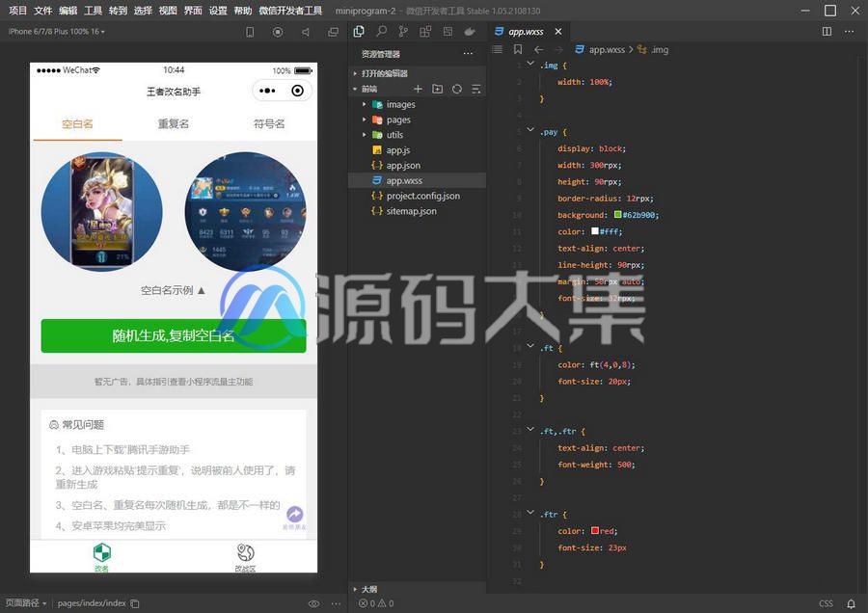Show errors and warnings count panel
The height and width of the screenshot is (613, 868).
(x=376, y=603)
